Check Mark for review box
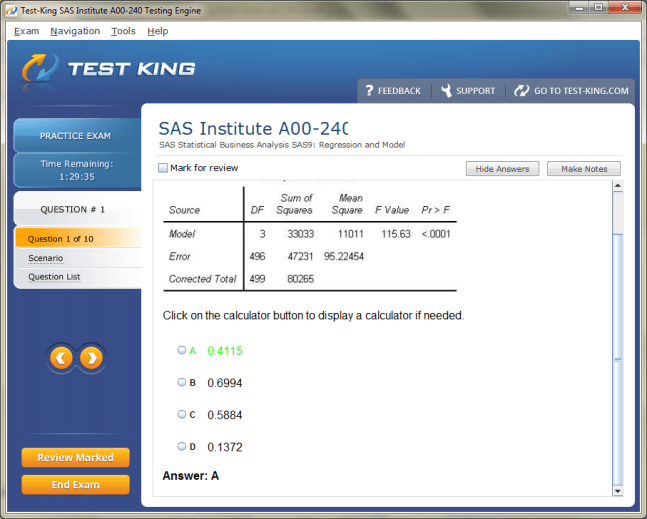 pos(163,168)
